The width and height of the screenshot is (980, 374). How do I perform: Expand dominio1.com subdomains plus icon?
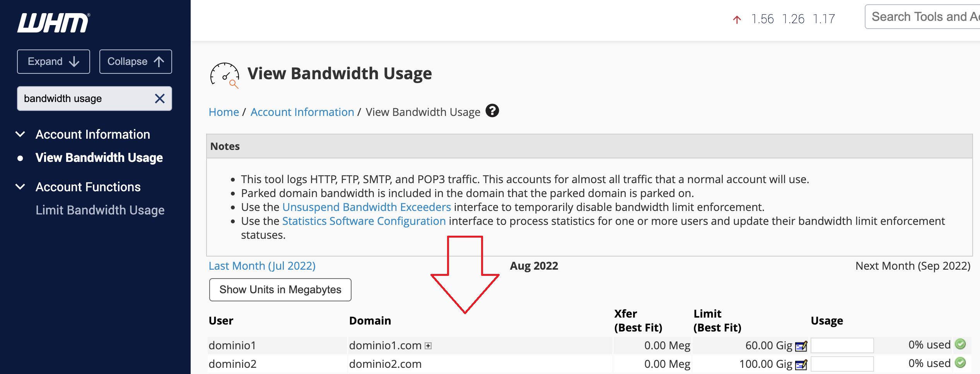(428, 346)
